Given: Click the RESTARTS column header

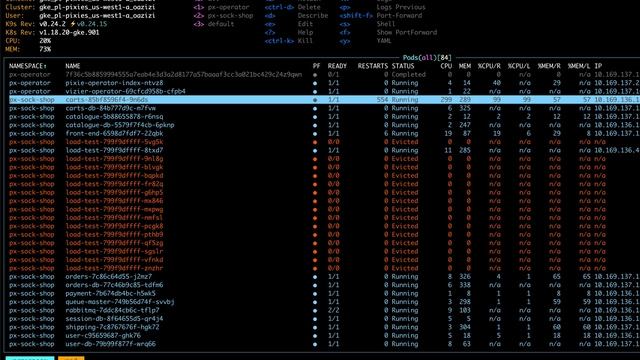Looking at the screenshot, I should click(x=373, y=66).
